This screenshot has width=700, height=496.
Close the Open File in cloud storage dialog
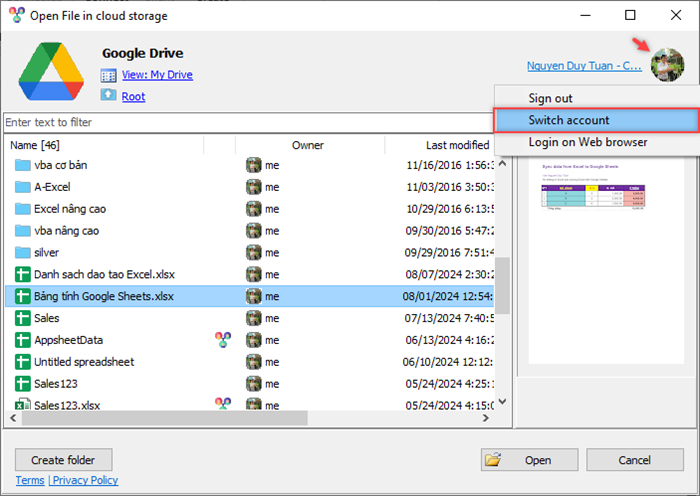click(676, 15)
